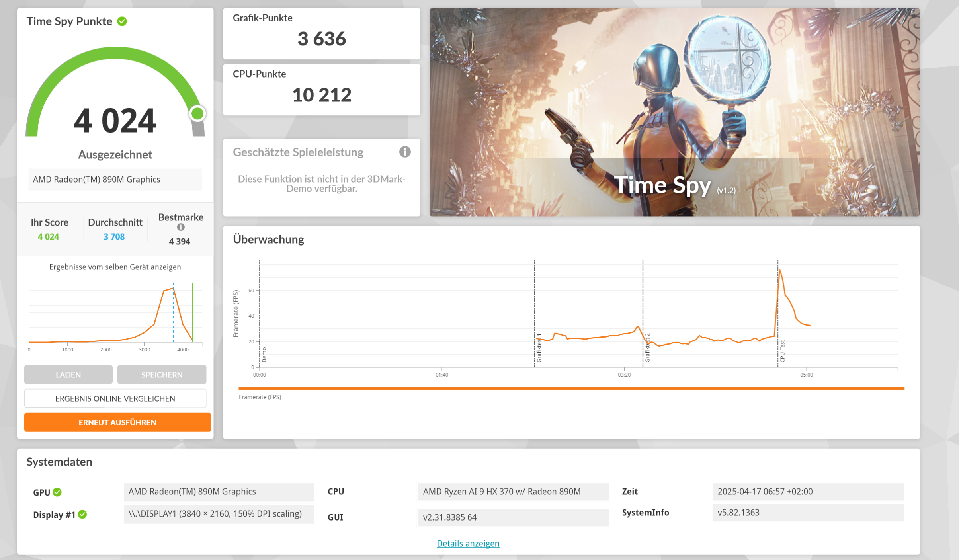Click the Zeit value 2025-04-17 06:57
Image resolution: width=959 pixels, height=560 pixels.
click(808, 492)
